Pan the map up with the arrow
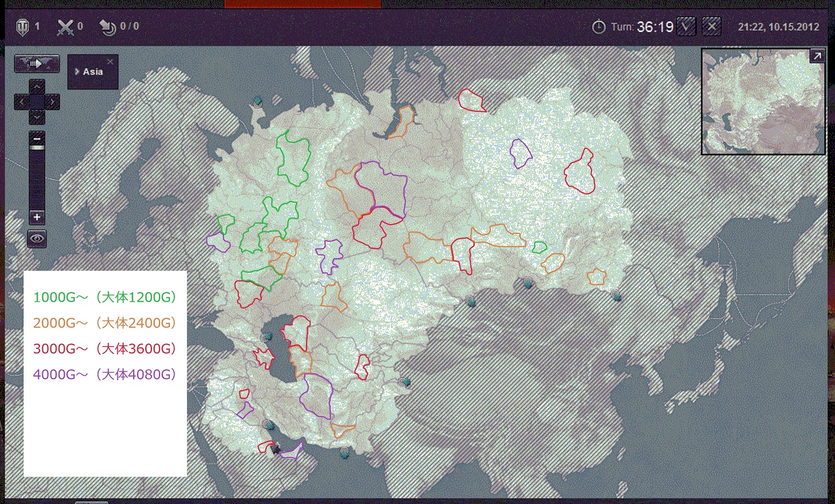 pos(37,87)
